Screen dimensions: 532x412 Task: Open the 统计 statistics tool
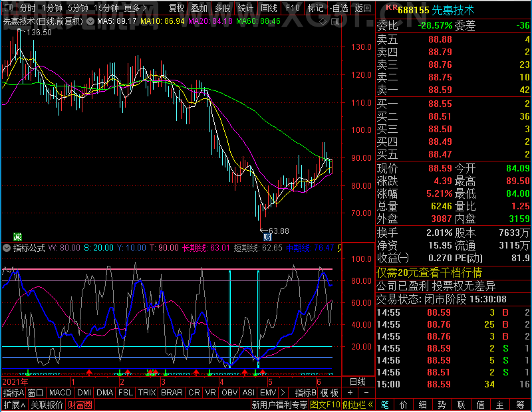click(245, 8)
